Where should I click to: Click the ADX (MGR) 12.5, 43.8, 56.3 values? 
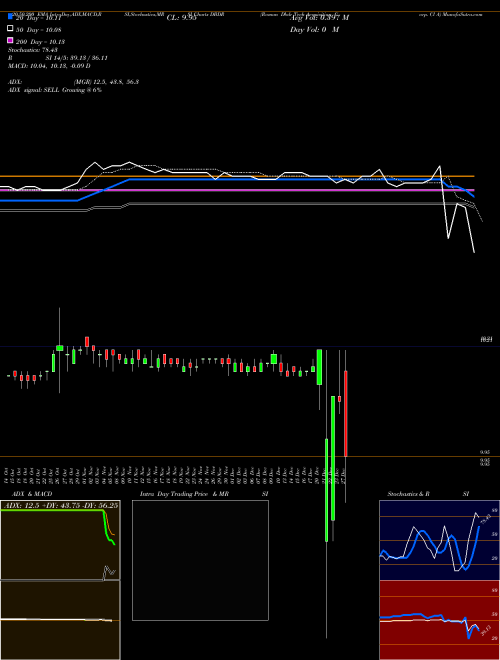click(106, 82)
